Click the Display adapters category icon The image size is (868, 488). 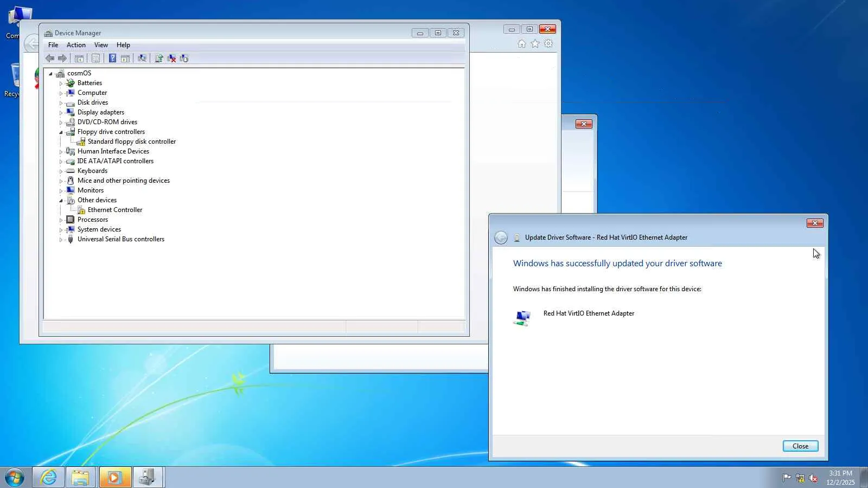pos(70,112)
